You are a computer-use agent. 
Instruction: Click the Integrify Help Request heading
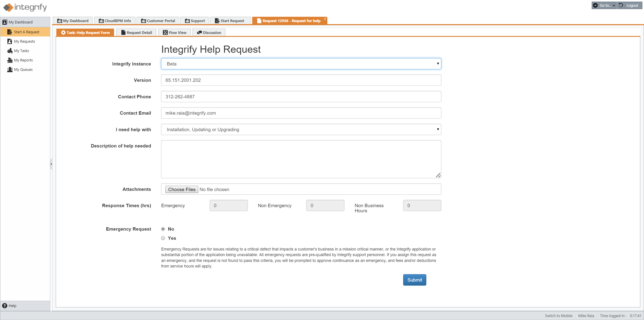click(211, 49)
